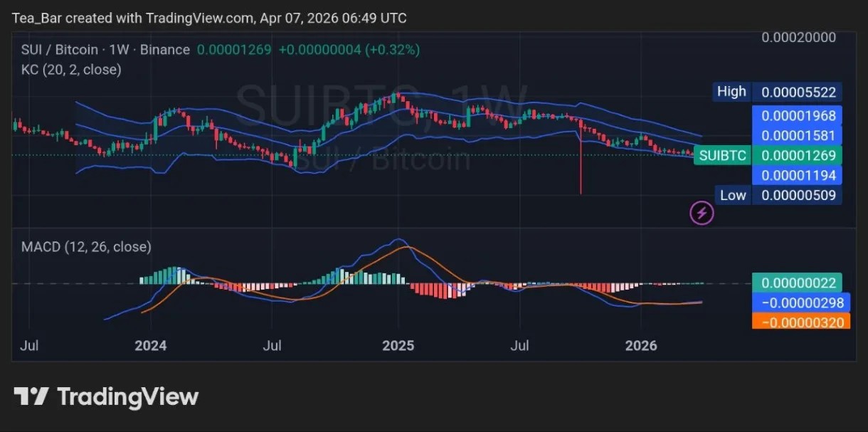868x432 pixels.
Task: Click the TradingView logo icon
Action: (31, 396)
